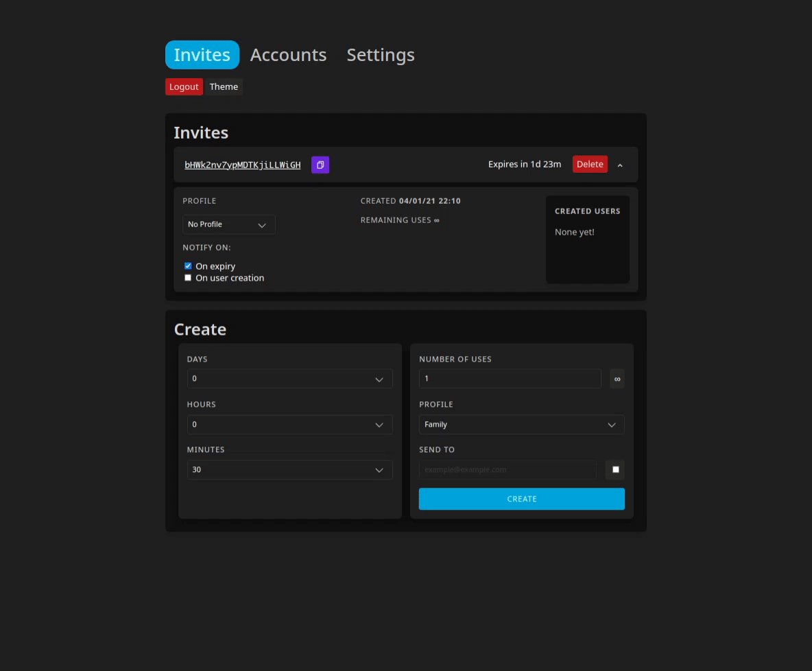Expand the Hours dropdown

pyautogui.click(x=289, y=425)
